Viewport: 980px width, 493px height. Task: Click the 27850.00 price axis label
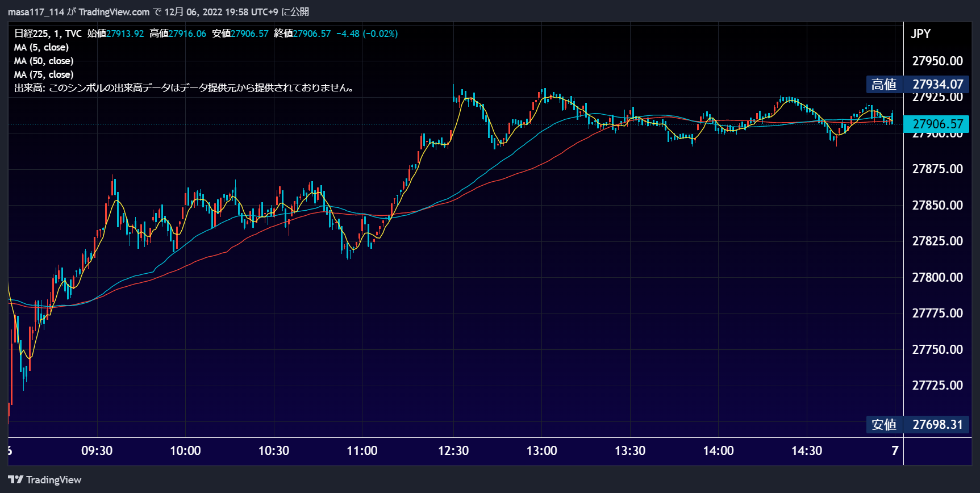click(937, 205)
